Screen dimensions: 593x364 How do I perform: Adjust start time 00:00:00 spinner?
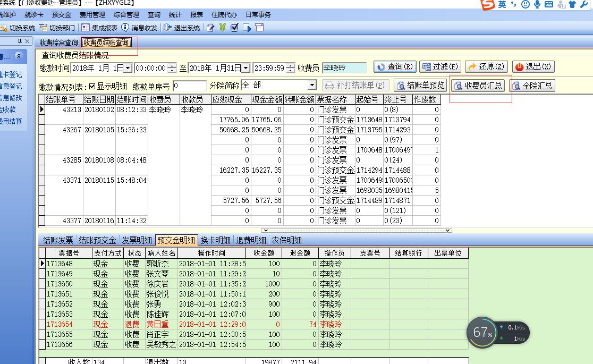tap(172, 68)
